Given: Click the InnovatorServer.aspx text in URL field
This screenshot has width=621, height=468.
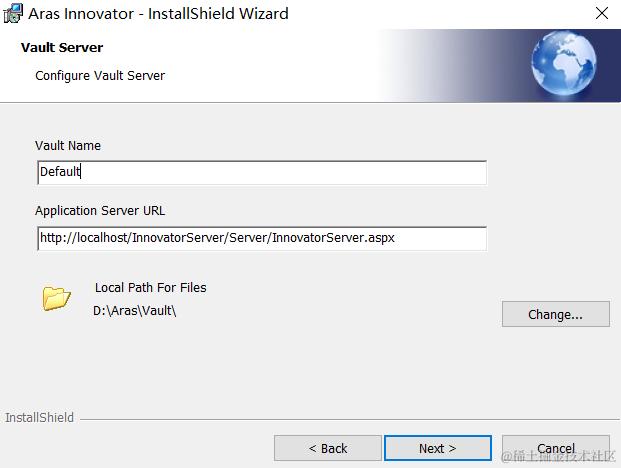Looking at the screenshot, I should click(333, 238).
